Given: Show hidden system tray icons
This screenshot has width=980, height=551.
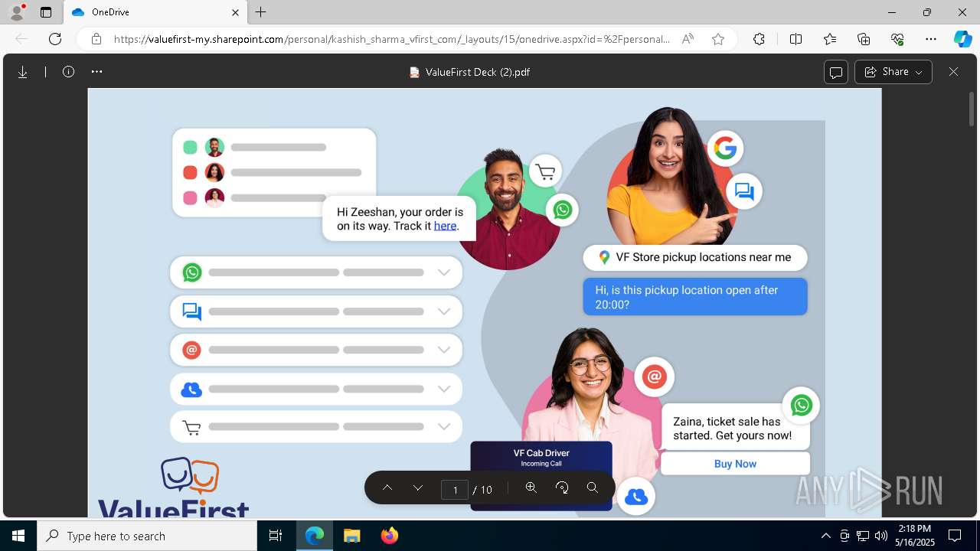Looking at the screenshot, I should tap(825, 536).
